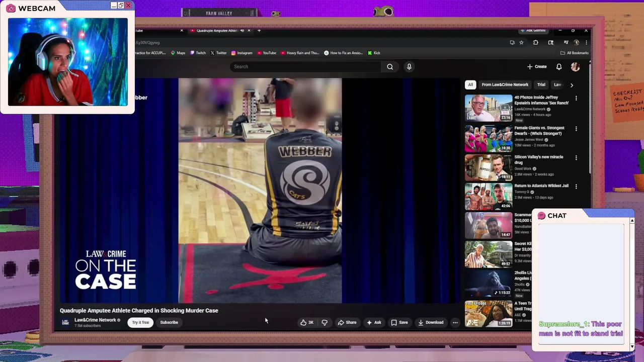Focus the YouTube search field

tap(306, 66)
